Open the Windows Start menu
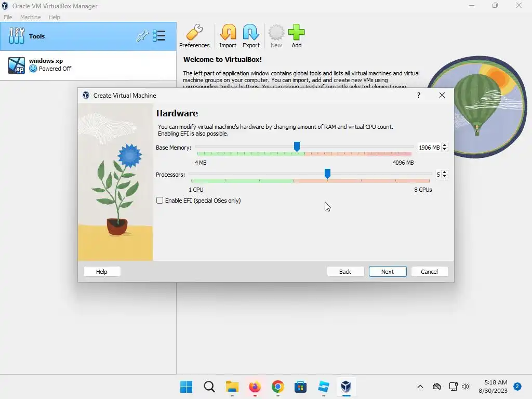This screenshot has height=399, width=532. point(187,387)
